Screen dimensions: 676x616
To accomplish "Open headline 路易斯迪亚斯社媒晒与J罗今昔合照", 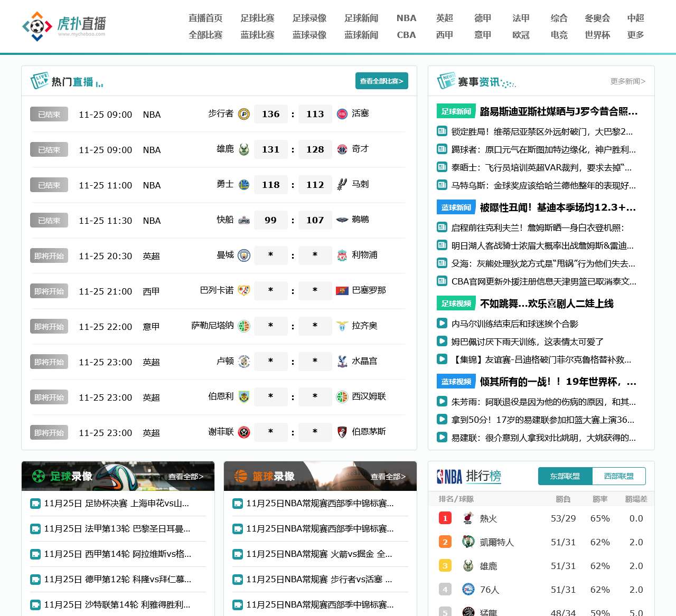I will pos(559,111).
